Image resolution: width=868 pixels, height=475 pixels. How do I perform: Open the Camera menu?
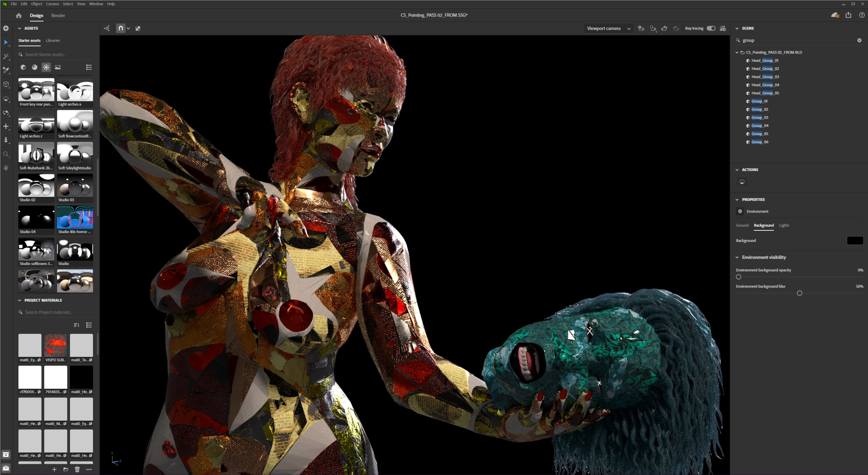[x=52, y=4]
